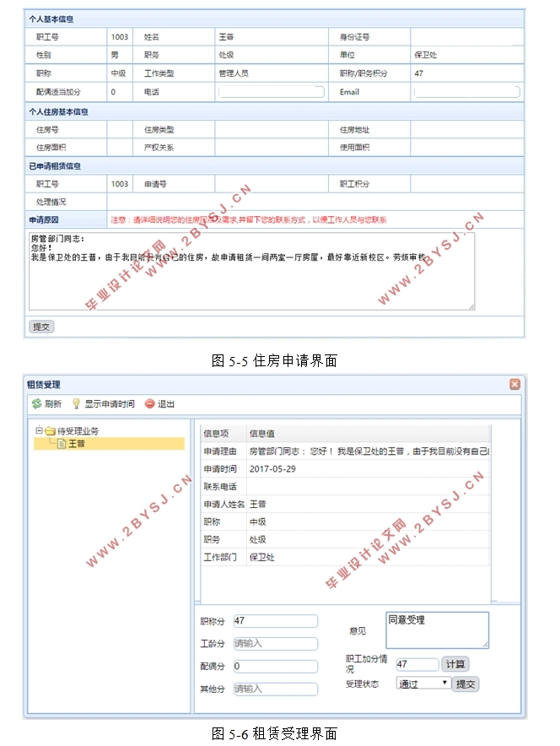The height and width of the screenshot is (746, 560).
Task: Click the 意见 text box 同意受理
Action: click(x=438, y=630)
